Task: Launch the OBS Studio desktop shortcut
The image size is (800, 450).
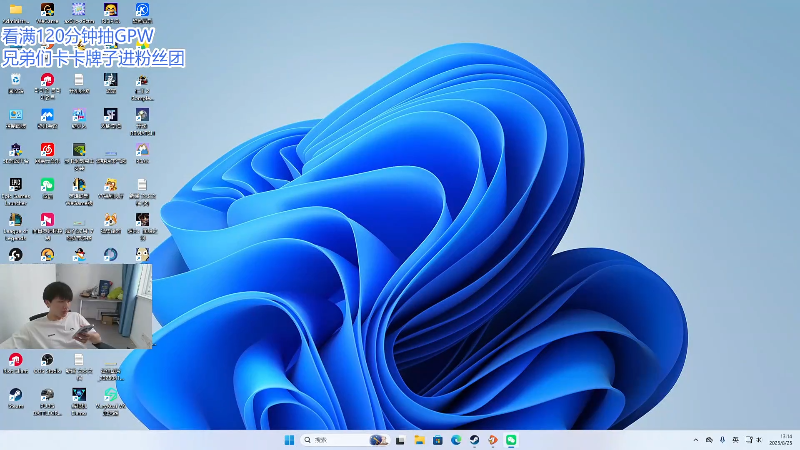Action: (x=47, y=360)
